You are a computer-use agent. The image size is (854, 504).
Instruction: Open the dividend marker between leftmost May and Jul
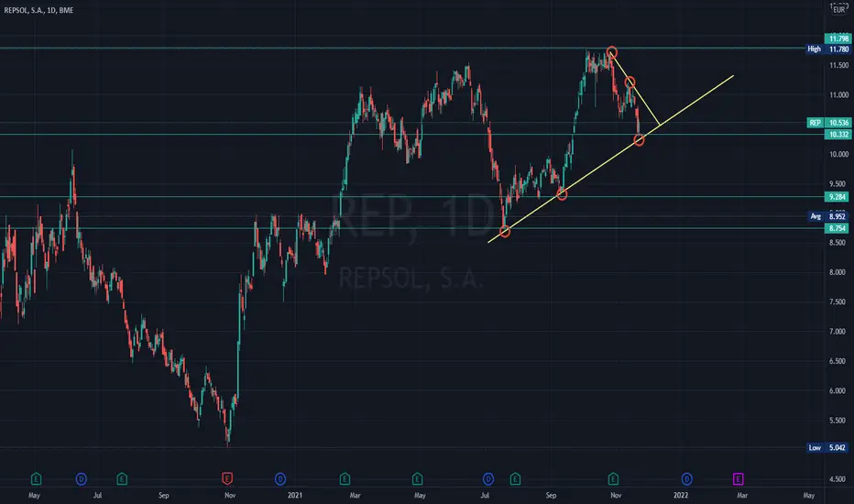(82, 479)
